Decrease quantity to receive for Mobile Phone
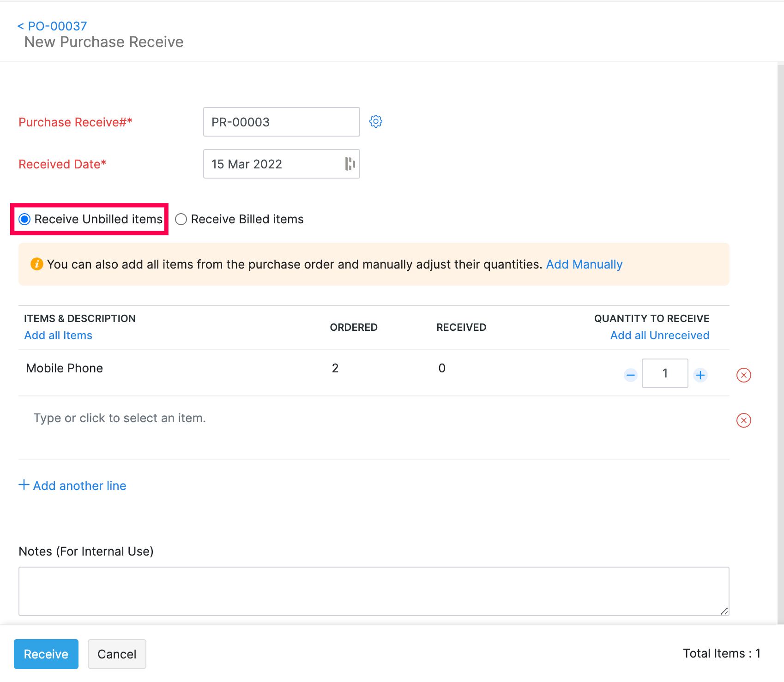Image resolution: width=784 pixels, height=682 pixels. [630, 375]
